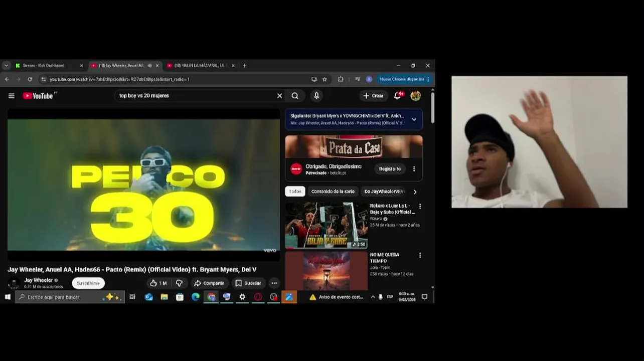This screenshot has height=361, width=644.
Task: Open Settings gear from the taskbar
Action: click(242, 297)
